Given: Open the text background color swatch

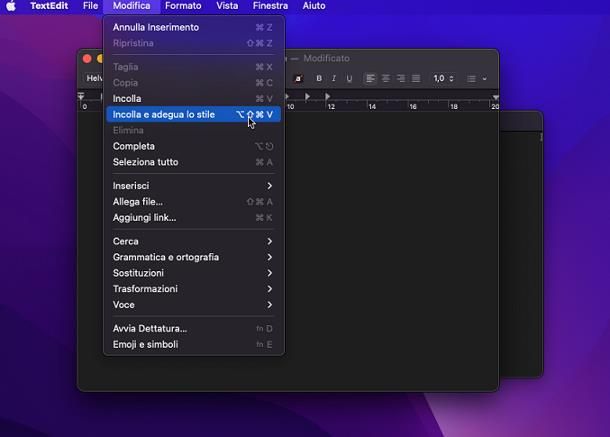Looking at the screenshot, I should coord(298,79).
